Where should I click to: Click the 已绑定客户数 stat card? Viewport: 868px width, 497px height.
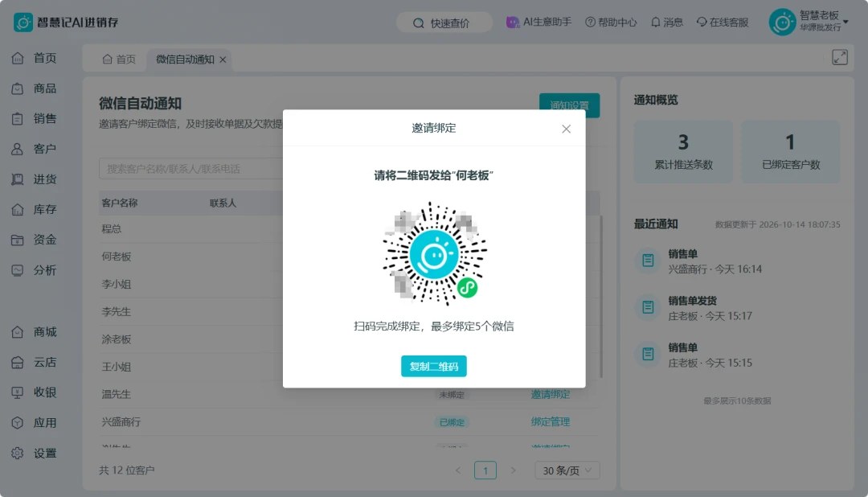(x=791, y=152)
